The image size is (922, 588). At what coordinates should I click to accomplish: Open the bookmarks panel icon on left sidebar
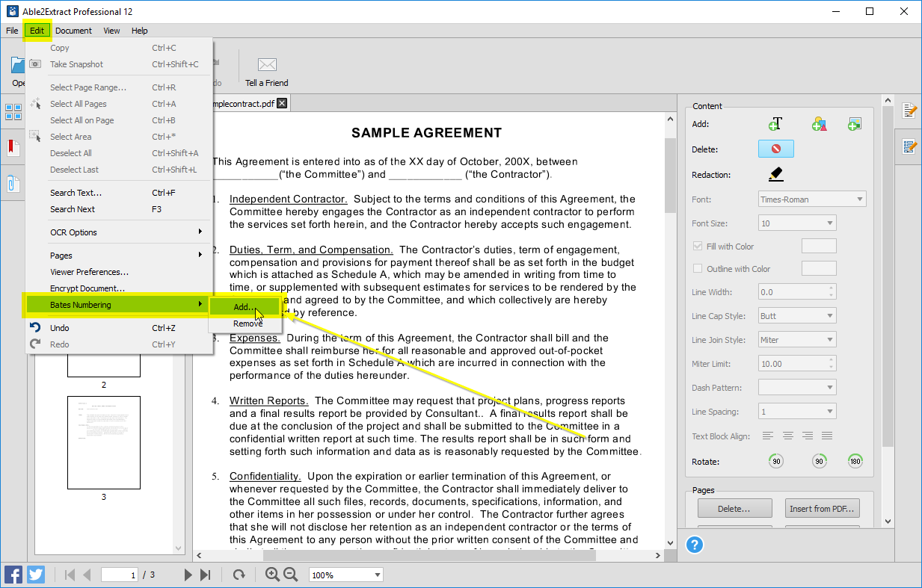[x=13, y=147]
